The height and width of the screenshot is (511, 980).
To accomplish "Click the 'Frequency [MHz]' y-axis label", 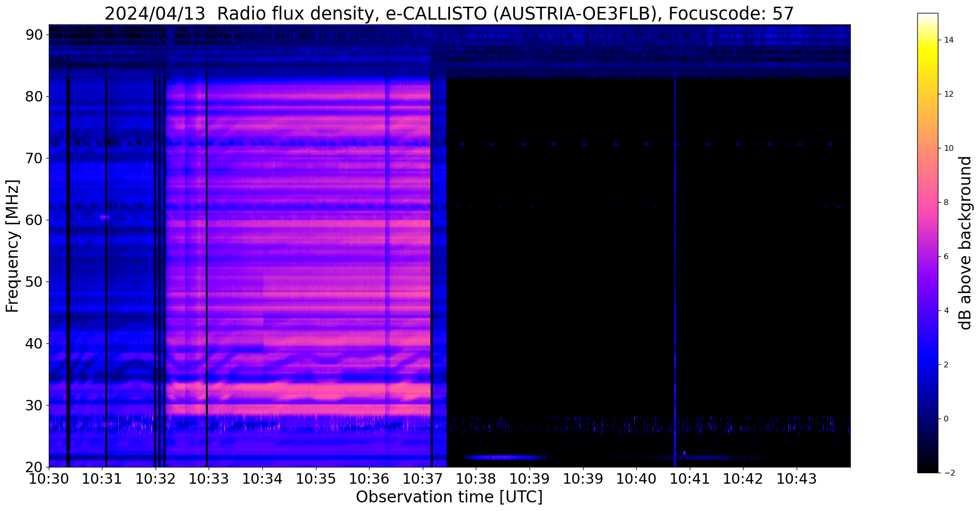I will pos(13,246).
